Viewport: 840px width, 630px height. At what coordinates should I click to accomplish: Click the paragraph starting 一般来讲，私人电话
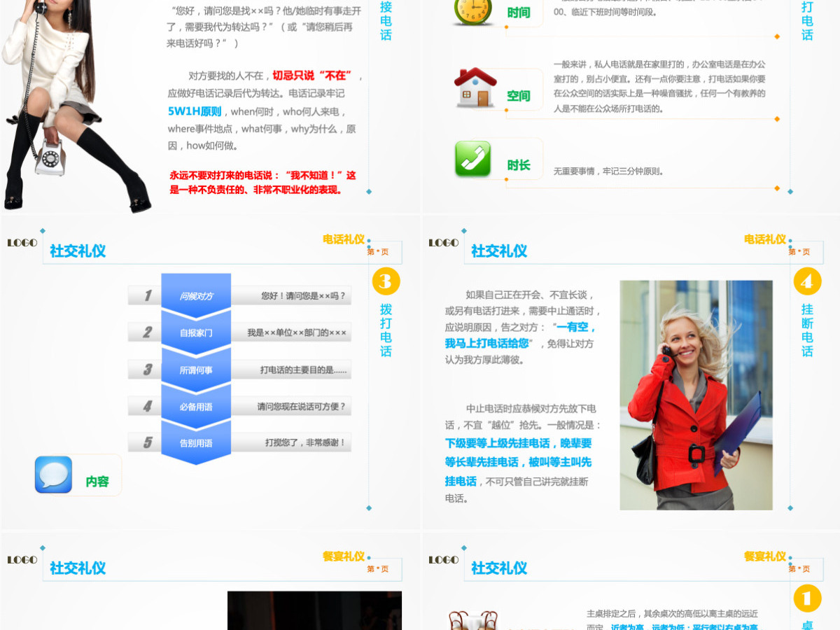coord(659,86)
